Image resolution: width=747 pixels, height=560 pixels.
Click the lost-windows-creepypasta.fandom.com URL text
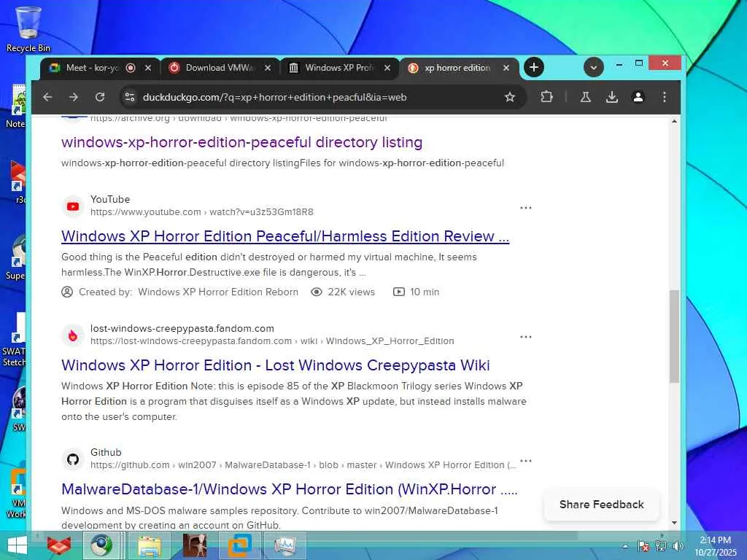pyautogui.click(x=272, y=341)
